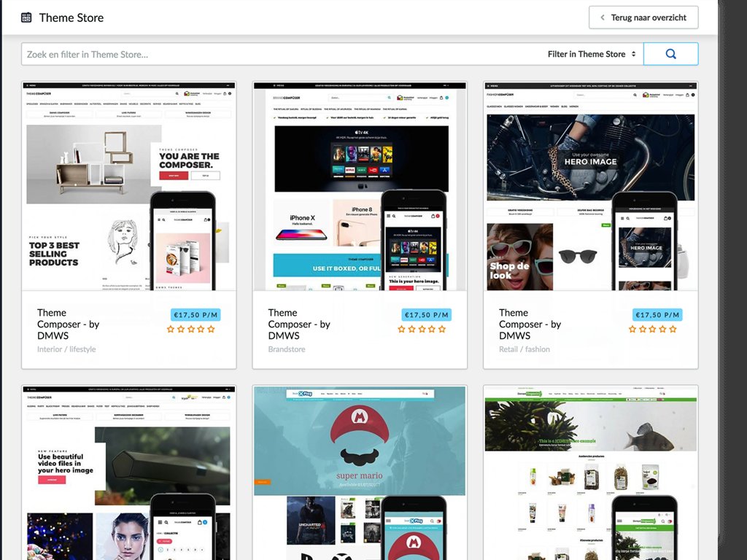Click the price badge on Brandstore card
Screen dimensions: 747x560
[426, 315]
